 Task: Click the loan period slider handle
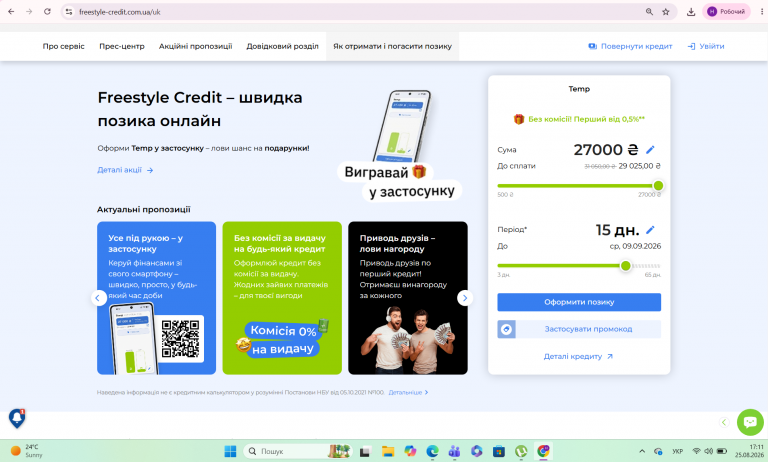(625, 266)
